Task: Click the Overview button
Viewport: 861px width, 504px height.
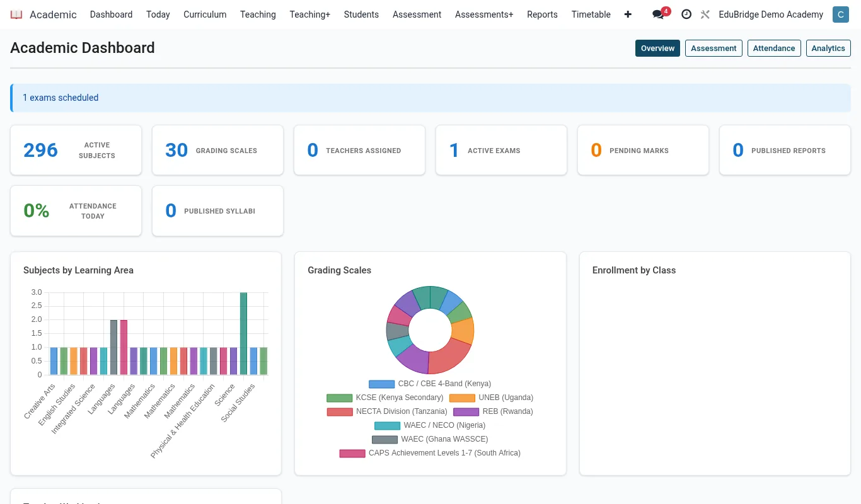Action: 657,49
